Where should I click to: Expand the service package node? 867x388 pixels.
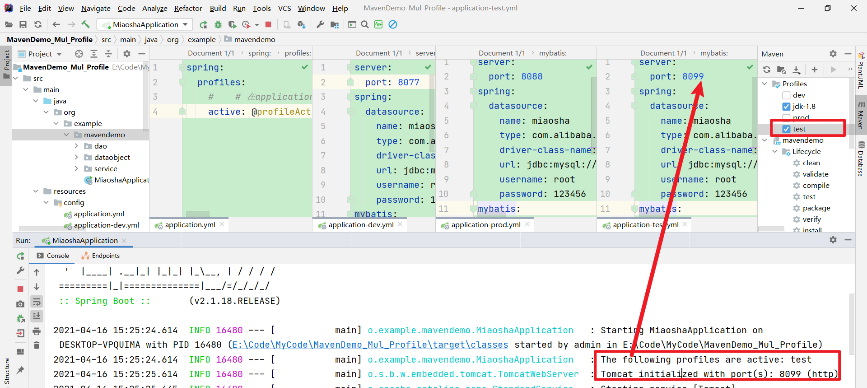click(x=77, y=169)
